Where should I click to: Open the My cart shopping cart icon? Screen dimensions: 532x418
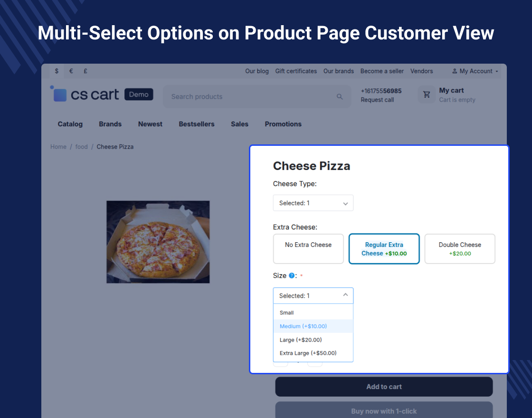click(x=427, y=95)
